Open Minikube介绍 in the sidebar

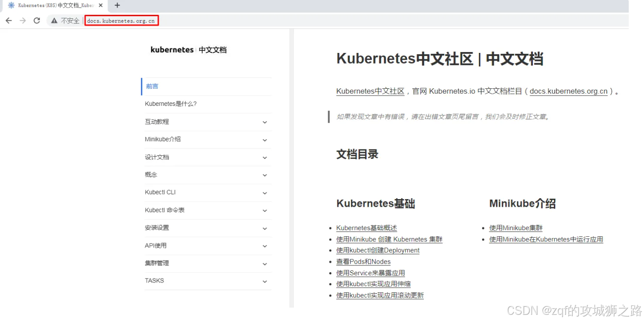pyautogui.click(x=163, y=139)
